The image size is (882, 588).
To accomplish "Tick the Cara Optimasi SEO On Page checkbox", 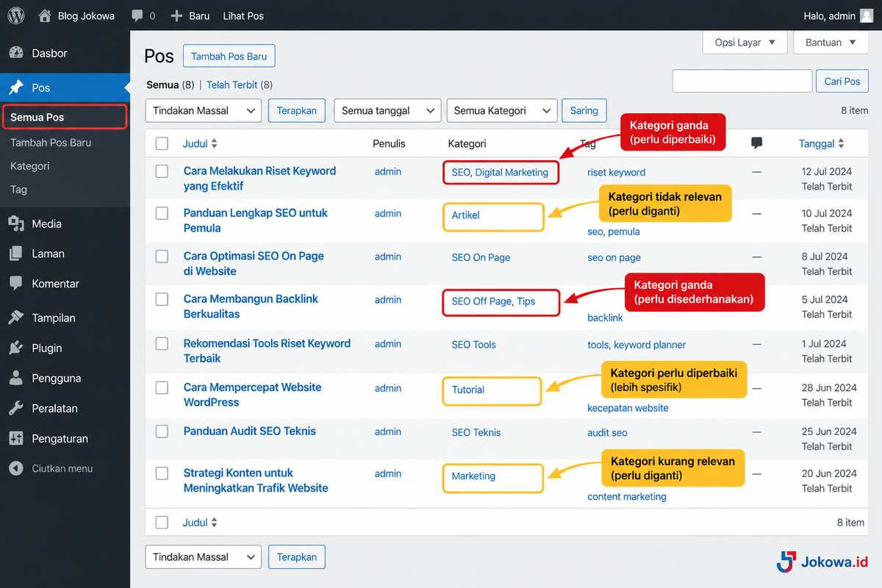I will pyautogui.click(x=162, y=257).
